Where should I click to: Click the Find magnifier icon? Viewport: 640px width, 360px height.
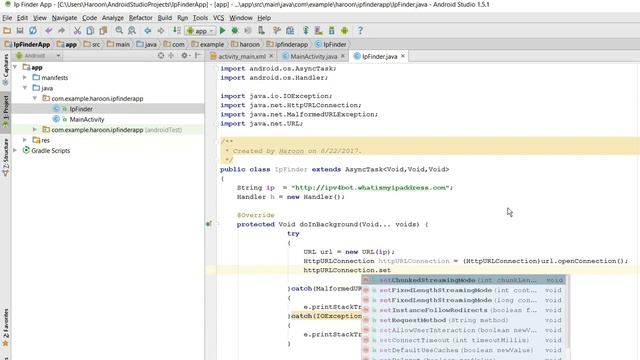coord(119,31)
